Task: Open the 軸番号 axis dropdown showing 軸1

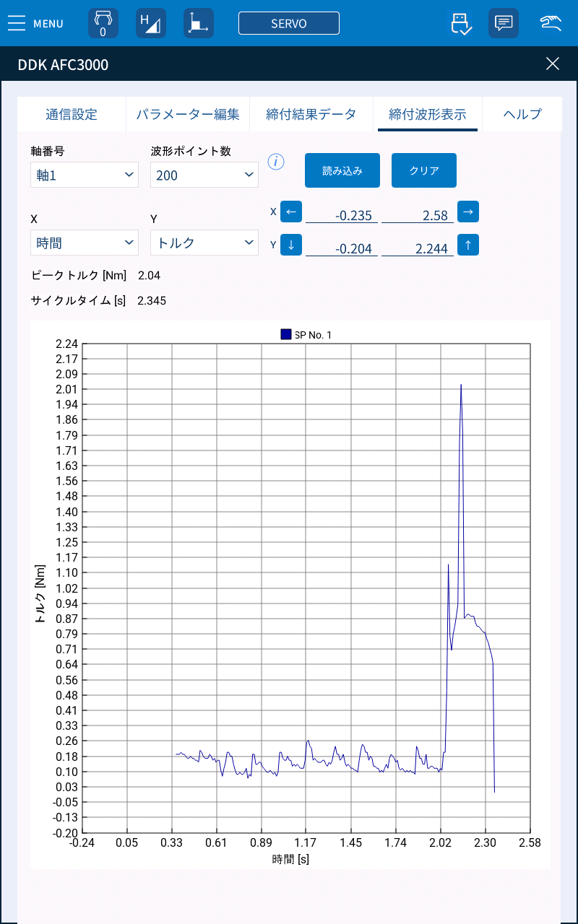Action: [84, 175]
